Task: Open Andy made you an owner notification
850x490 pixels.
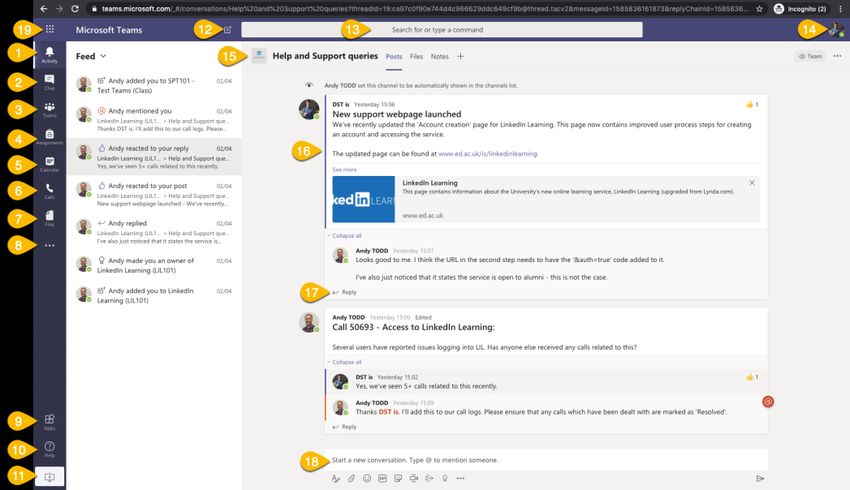Action: (154, 265)
